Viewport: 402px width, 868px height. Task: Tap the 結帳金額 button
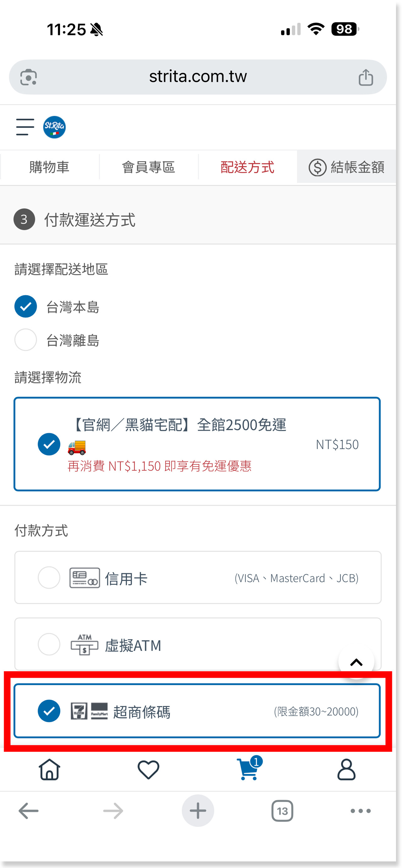[346, 167]
